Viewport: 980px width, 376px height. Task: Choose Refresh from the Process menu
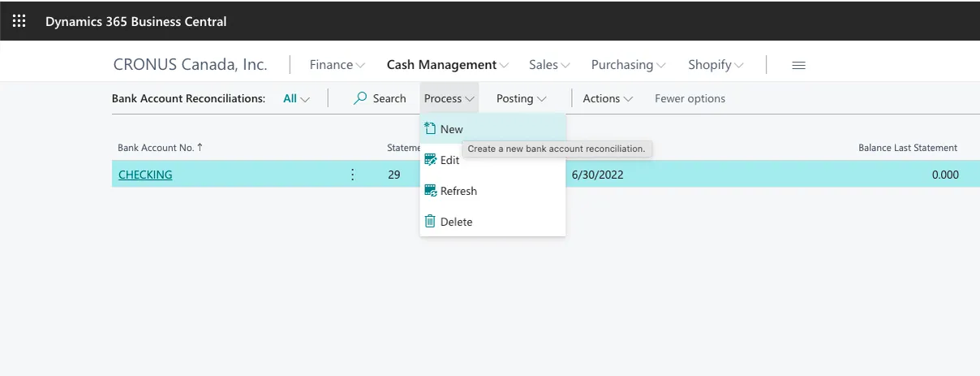point(492,191)
